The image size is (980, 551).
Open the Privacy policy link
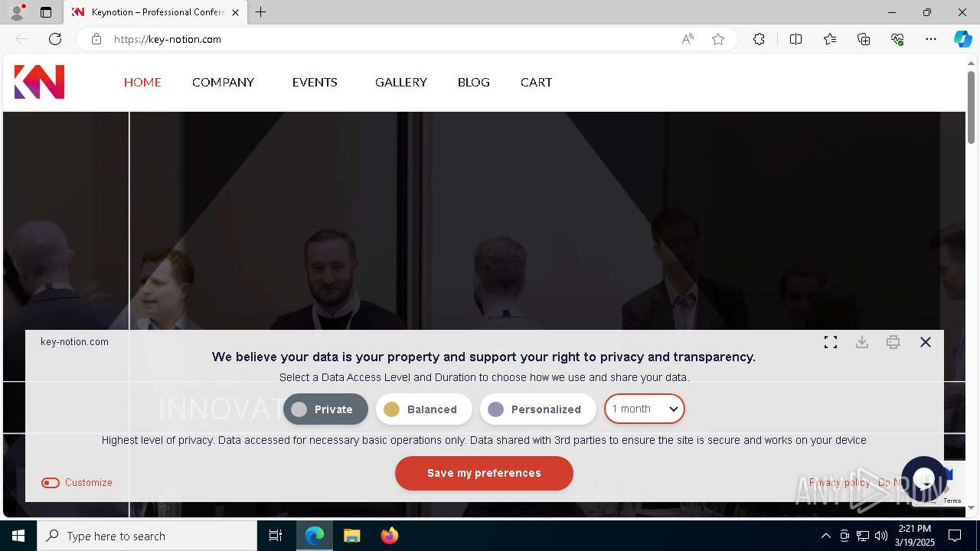pyautogui.click(x=839, y=483)
